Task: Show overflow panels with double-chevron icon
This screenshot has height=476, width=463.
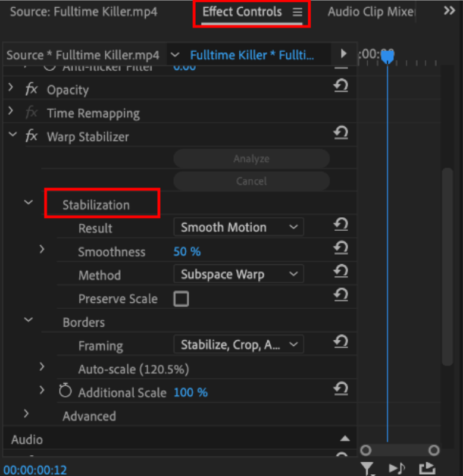Action: [x=449, y=11]
